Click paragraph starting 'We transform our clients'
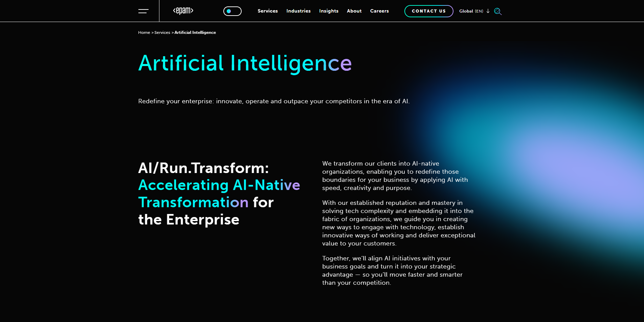The width and height of the screenshot is (644, 322). tap(395, 176)
